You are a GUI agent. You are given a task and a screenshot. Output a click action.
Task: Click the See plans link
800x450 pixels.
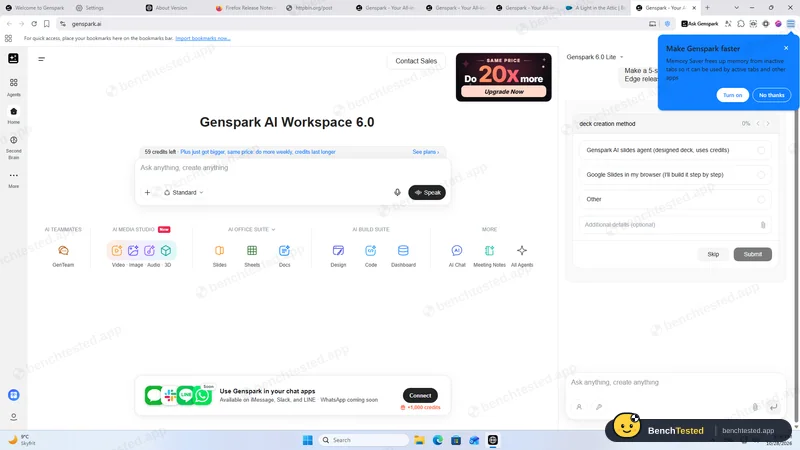(x=426, y=152)
